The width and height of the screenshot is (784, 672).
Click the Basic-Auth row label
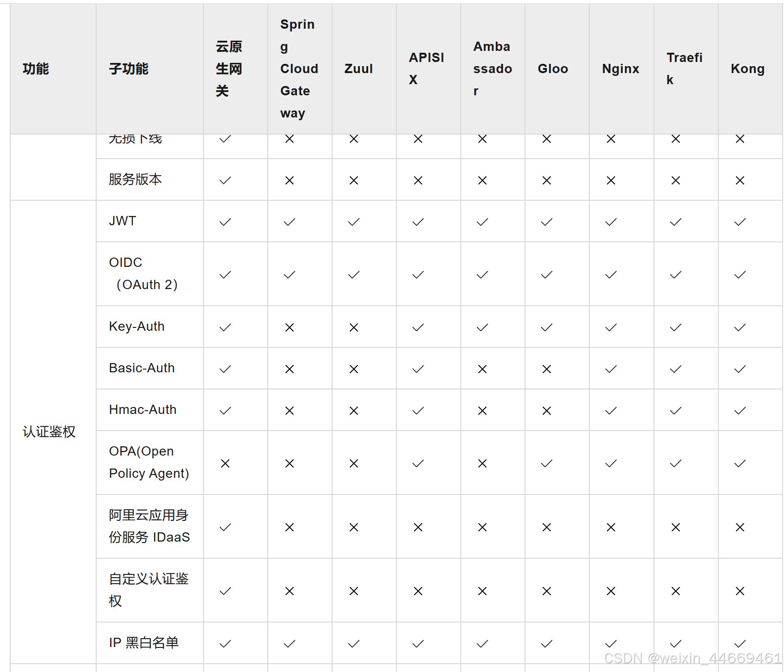pos(142,368)
